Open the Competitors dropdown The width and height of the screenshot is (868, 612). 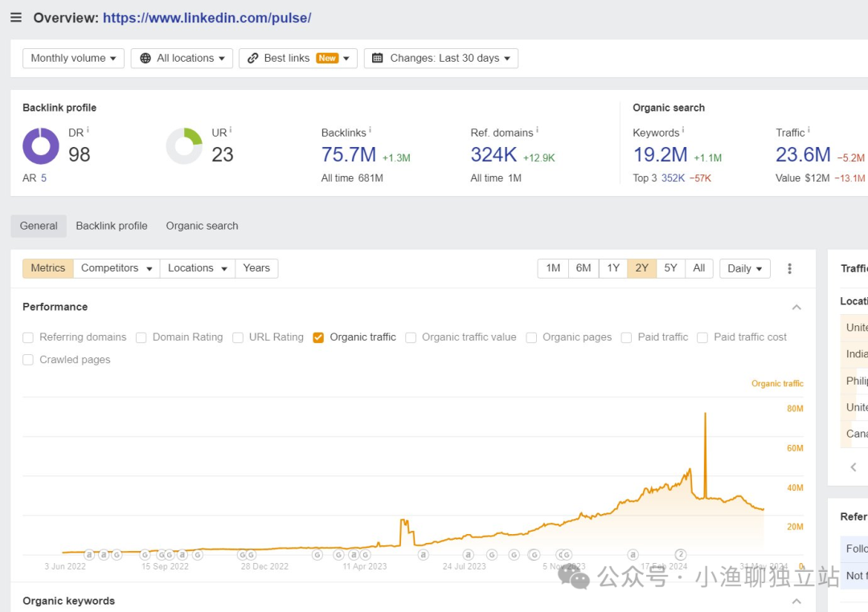[x=117, y=268]
